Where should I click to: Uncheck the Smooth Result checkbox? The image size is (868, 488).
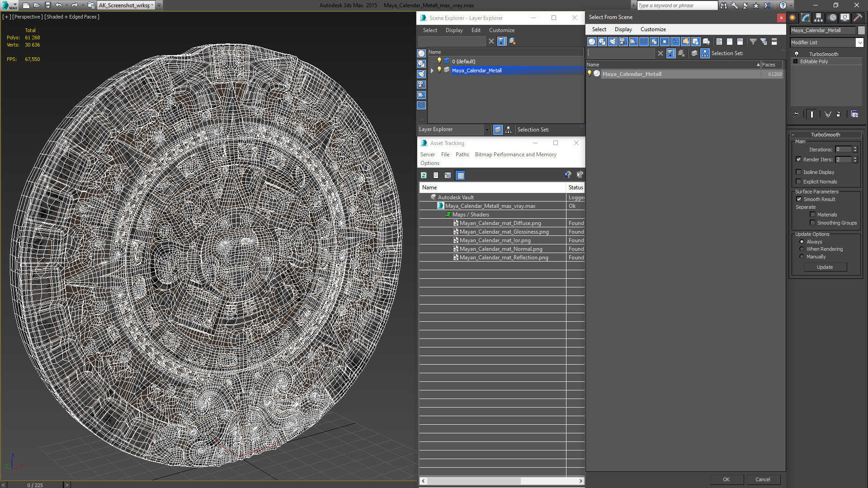tap(799, 199)
